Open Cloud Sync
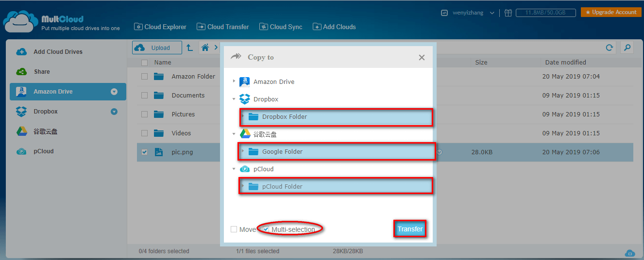Screen dimensions: 644x260 (x=281, y=27)
